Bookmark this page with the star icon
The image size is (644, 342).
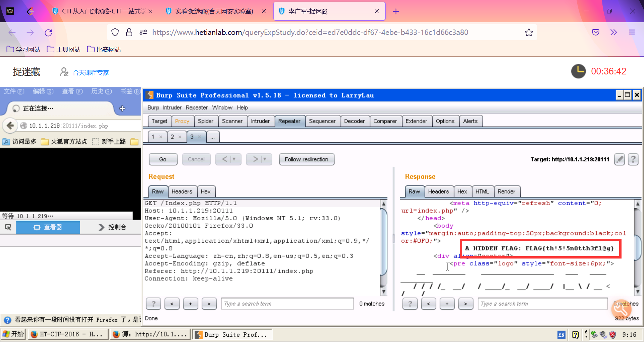coord(529,33)
